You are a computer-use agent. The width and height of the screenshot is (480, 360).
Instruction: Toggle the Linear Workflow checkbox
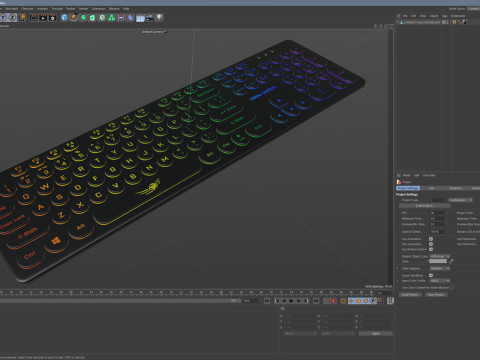[431, 275]
